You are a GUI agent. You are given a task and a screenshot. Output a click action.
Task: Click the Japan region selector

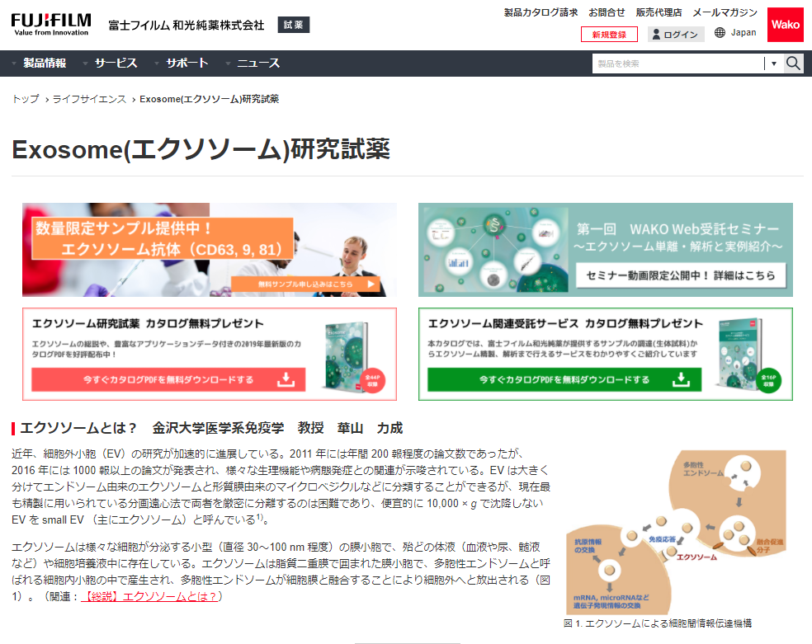(x=735, y=33)
